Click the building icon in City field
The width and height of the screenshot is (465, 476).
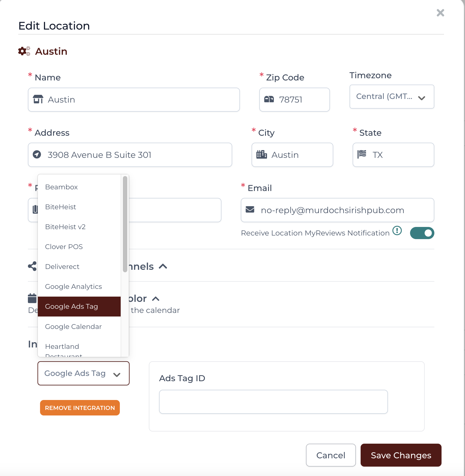(261, 155)
